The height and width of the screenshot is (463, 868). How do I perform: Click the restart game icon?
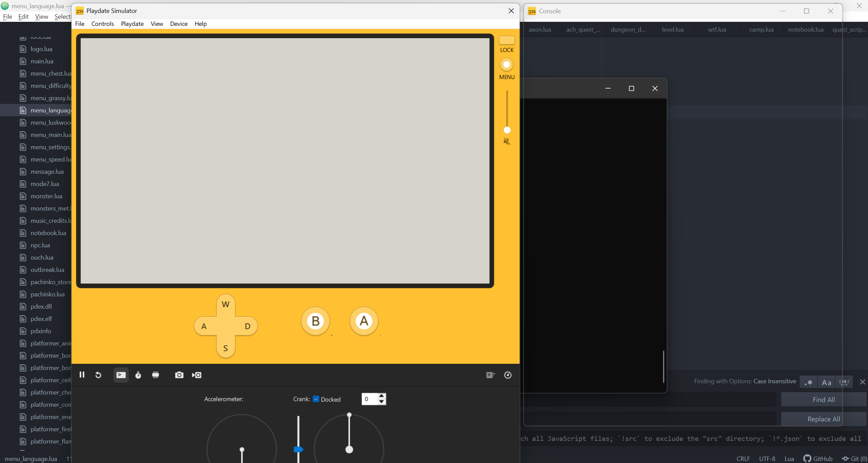[98, 375]
